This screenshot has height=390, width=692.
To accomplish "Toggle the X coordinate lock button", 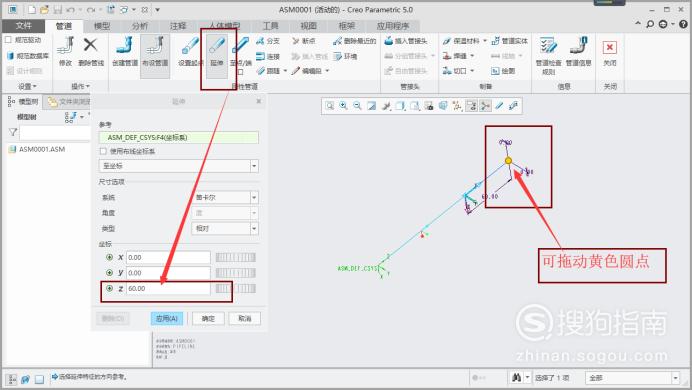I will coord(109,257).
